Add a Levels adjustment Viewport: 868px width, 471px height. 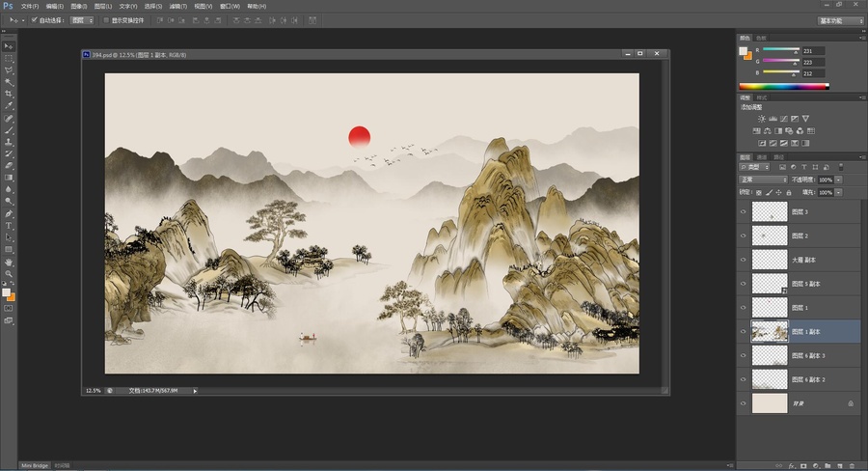pyautogui.click(x=773, y=119)
